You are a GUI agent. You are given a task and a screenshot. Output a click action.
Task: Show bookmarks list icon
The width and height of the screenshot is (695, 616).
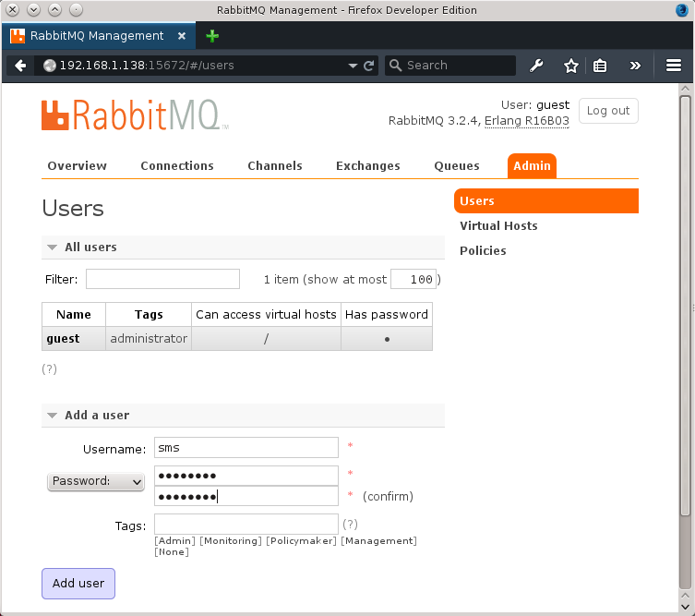point(600,66)
